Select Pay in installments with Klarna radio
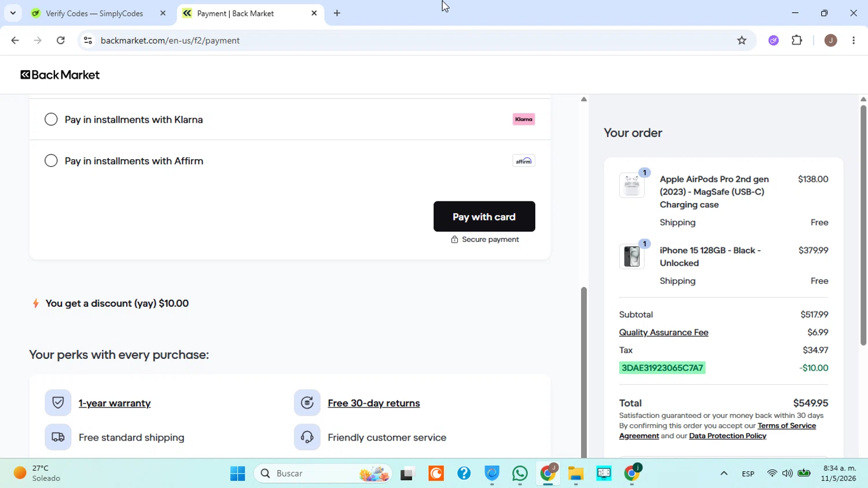 [x=51, y=119]
